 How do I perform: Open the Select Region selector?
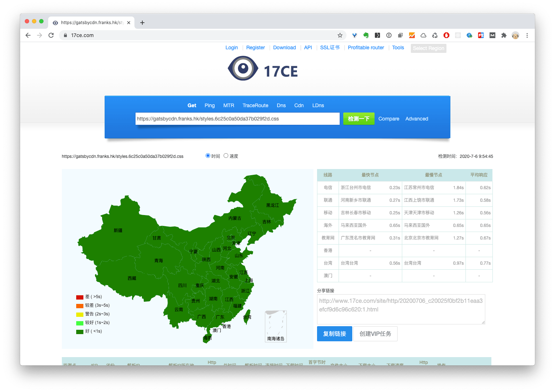[x=428, y=48]
